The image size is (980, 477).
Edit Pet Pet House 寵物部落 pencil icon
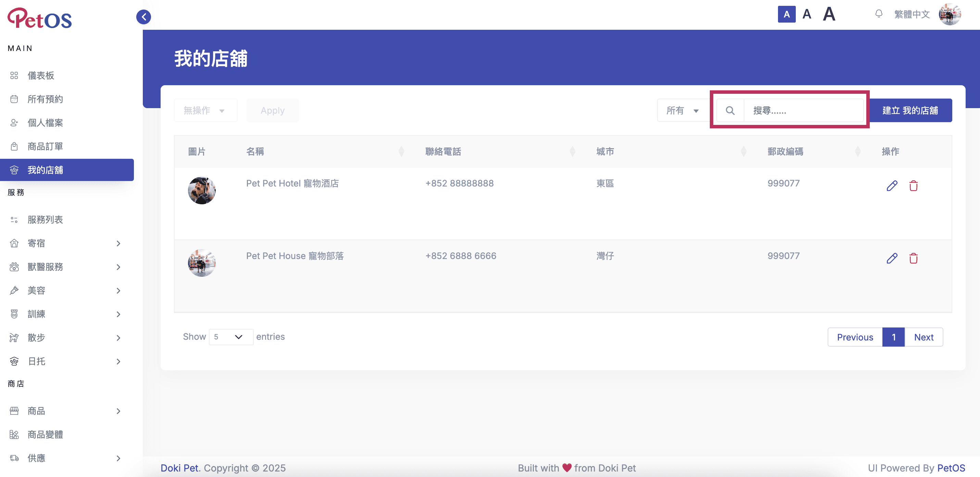pyautogui.click(x=892, y=258)
